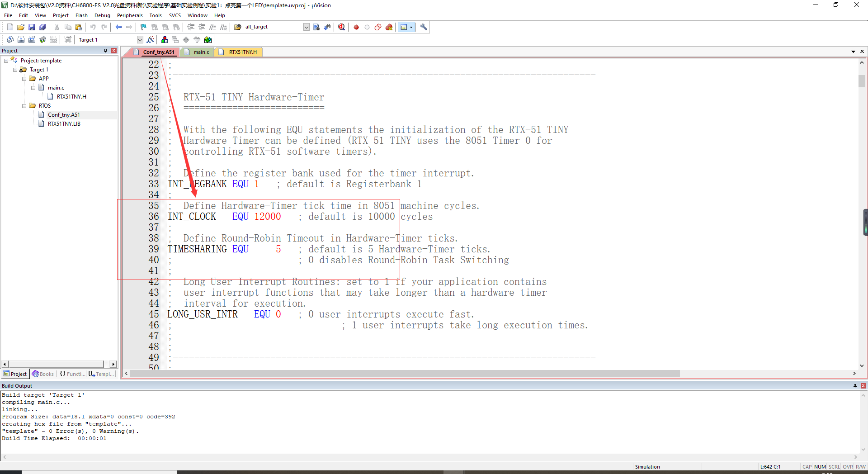Start/Stop Debug Session icon
Screen dimensions: 868x474
[342, 27]
